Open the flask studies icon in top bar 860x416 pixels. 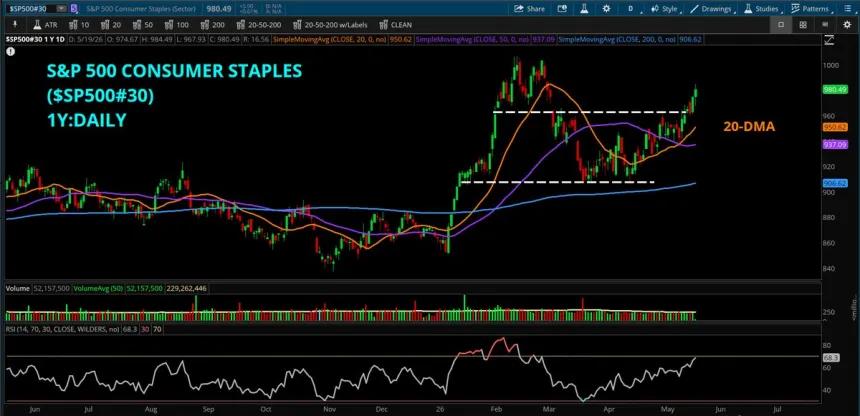[584, 9]
